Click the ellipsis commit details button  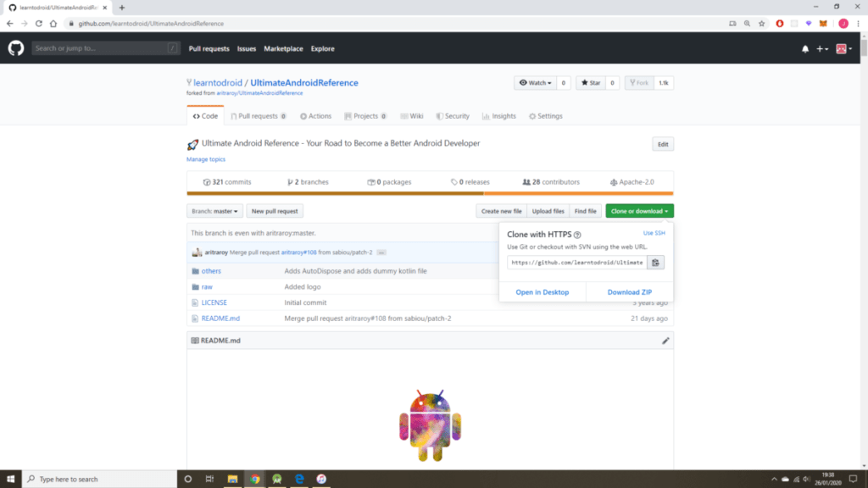pyautogui.click(x=381, y=252)
